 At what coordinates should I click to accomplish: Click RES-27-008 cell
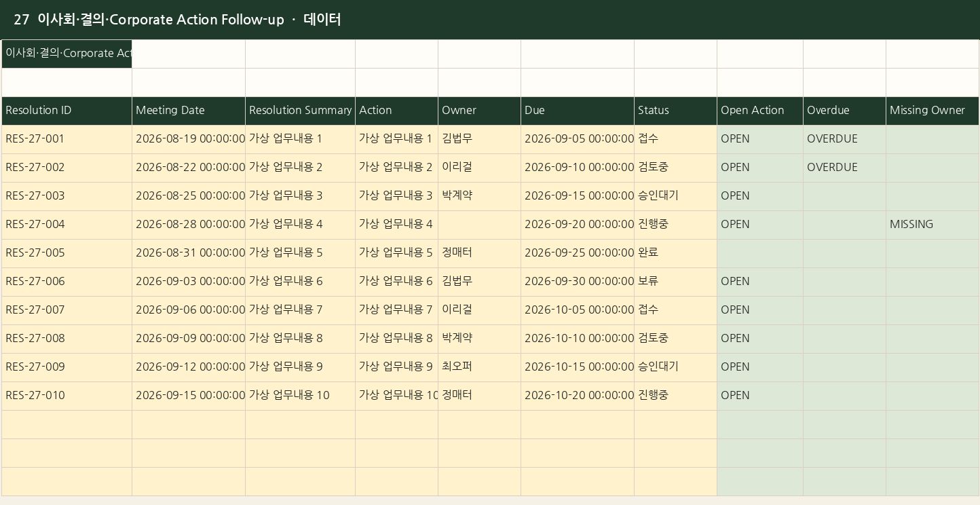(67, 339)
